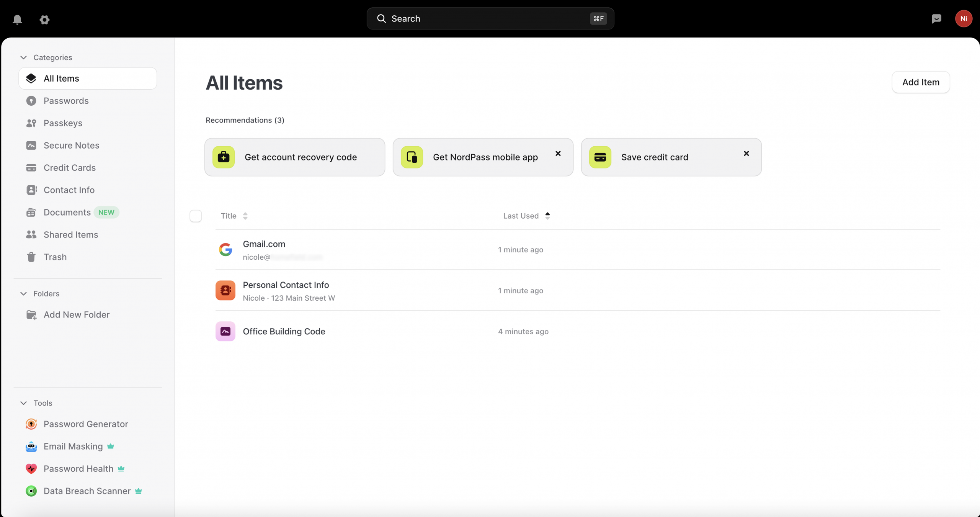This screenshot has width=980, height=517.
Task: Collapse the Categories section
Action: 23,57
